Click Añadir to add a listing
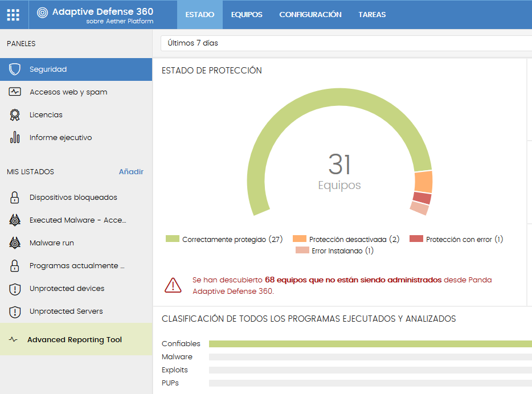The image size is (532, 394). [131, 171]
